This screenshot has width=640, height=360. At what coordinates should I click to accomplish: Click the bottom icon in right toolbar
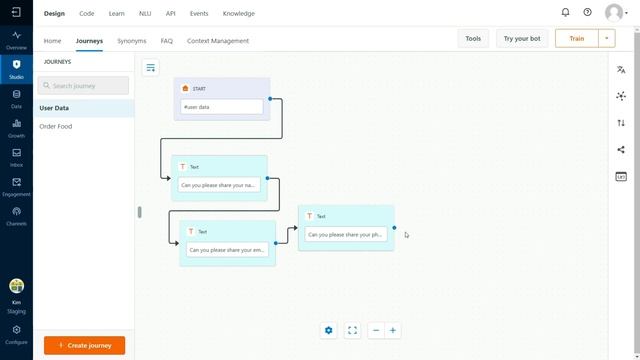tap(621, 177)
